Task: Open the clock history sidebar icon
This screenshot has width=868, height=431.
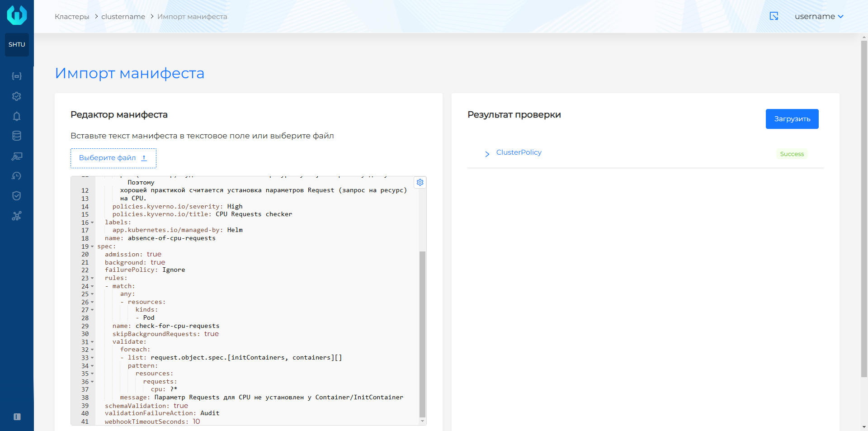Action: point(17,176)
